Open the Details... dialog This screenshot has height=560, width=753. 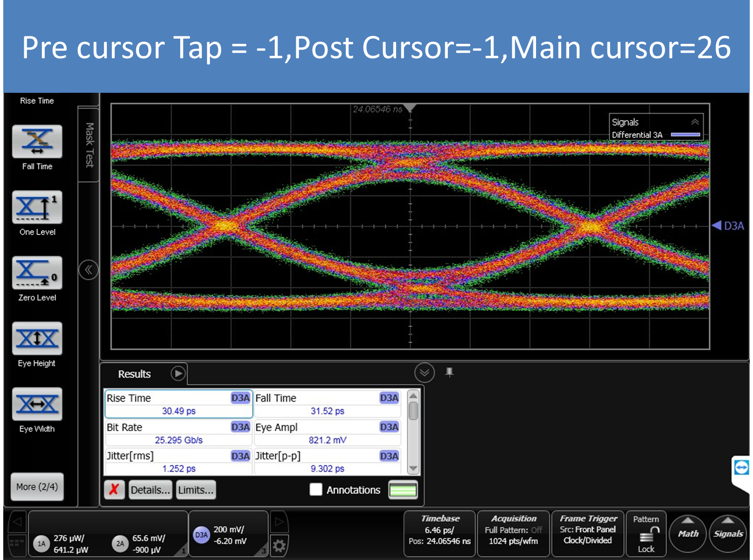(x=150, y=490)
